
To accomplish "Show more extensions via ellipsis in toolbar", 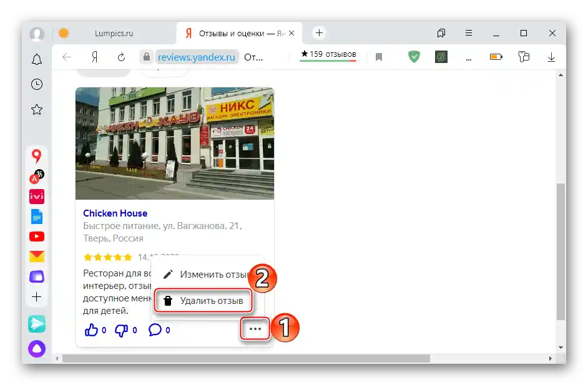I will pos(468,59).
